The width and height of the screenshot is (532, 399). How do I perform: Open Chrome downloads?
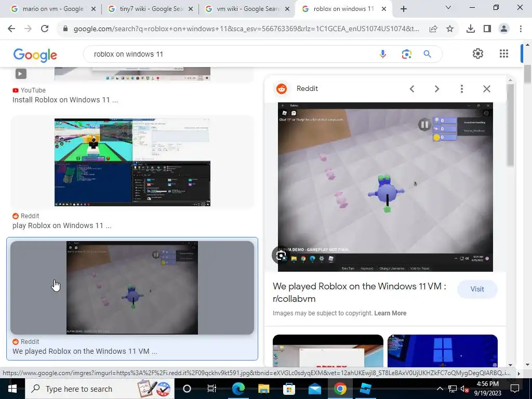point(471,29)
